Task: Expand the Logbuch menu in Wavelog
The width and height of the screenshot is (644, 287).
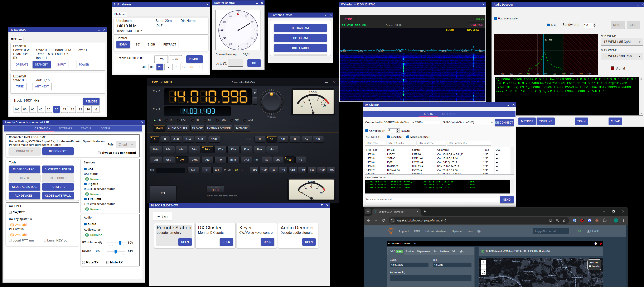Action: click(405, 231)
